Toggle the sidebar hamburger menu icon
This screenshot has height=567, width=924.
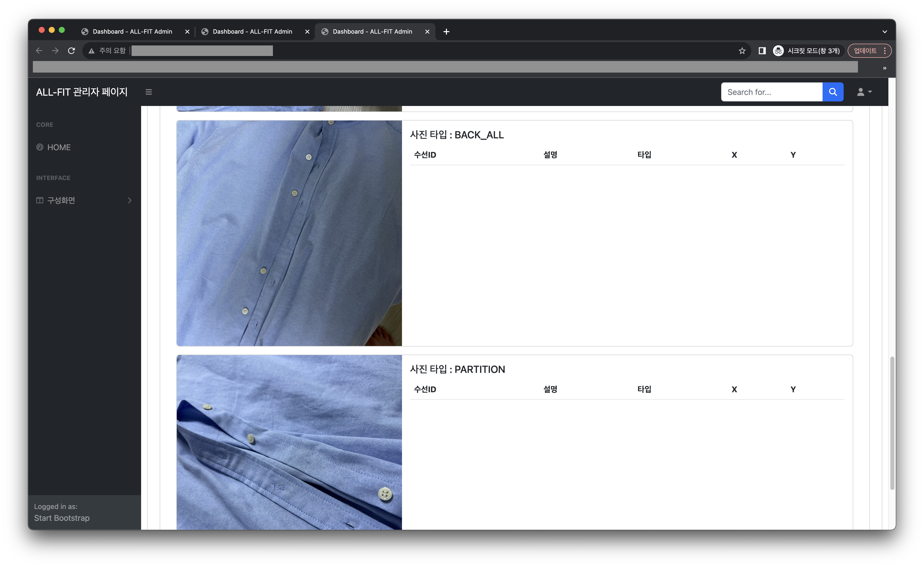[x=148, y=92]
